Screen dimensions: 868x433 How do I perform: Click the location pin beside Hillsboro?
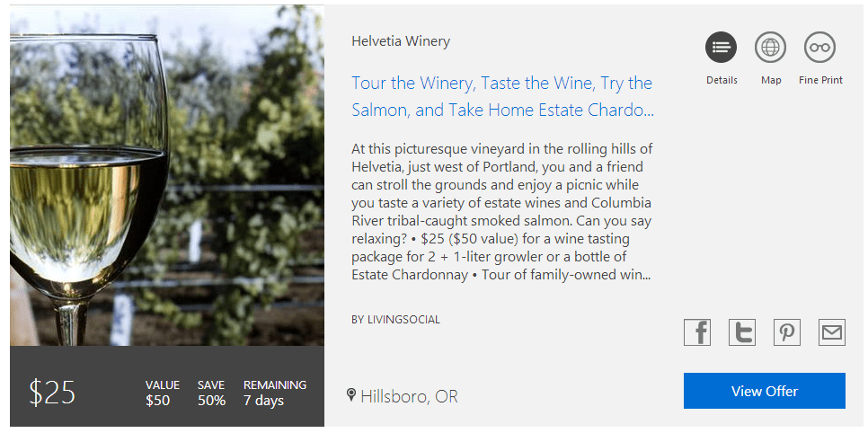351,395
